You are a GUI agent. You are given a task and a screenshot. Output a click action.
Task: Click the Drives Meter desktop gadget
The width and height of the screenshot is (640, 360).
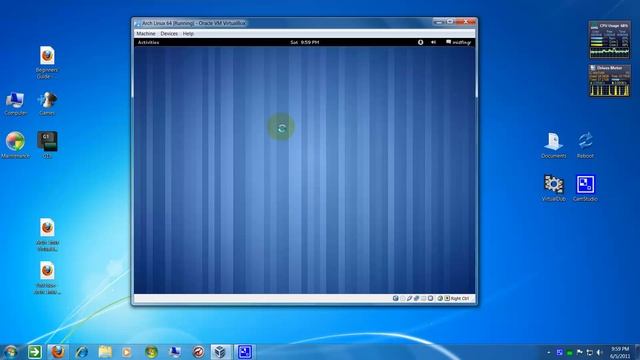click(609, 80)
